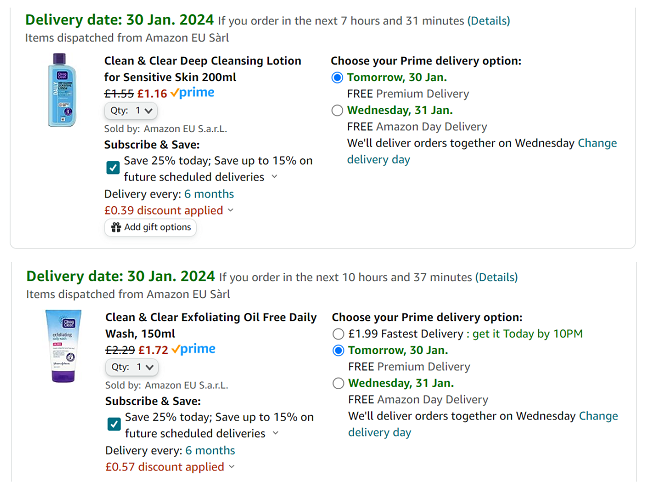The width and height of the screenshot is (650, 491).
Task: Click the Exfoliating Daily Wash product image
Action: tap(62, 345)
